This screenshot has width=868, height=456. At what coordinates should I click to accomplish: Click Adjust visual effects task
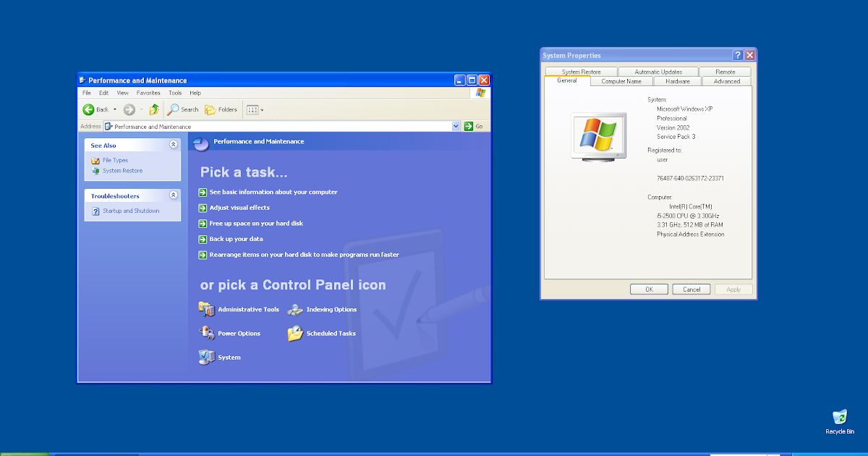(239, 208)
